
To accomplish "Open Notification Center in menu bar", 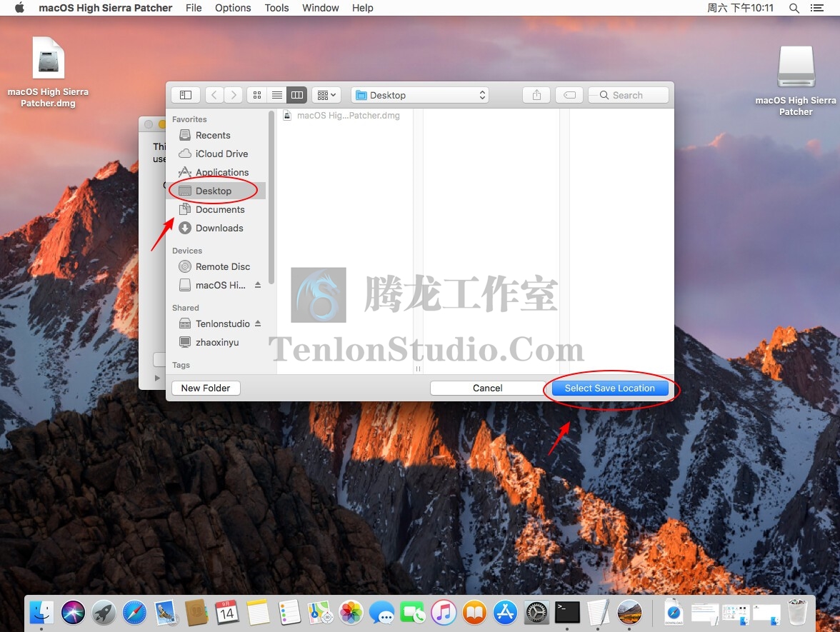I will (x=817, y=7).
